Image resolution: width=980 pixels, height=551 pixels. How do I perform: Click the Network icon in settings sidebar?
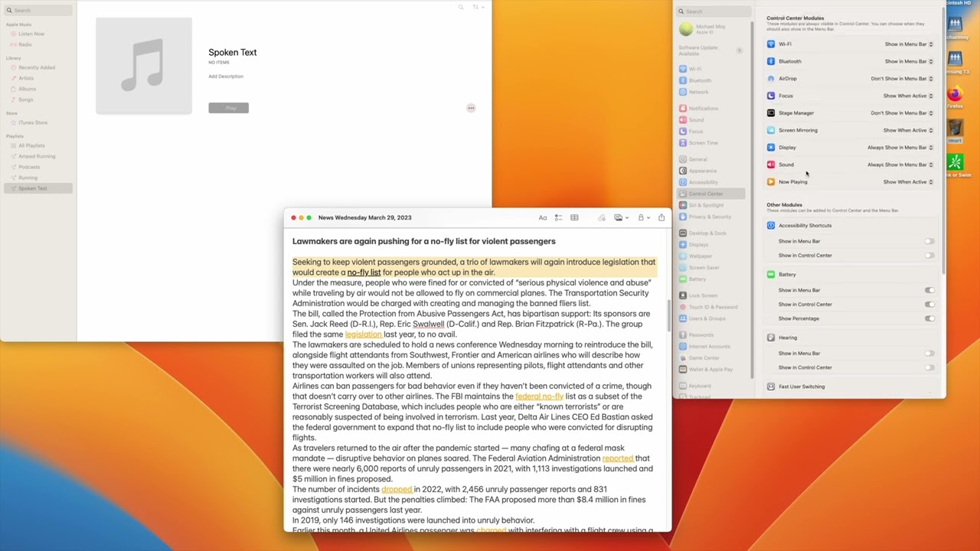tap(683, 92)
